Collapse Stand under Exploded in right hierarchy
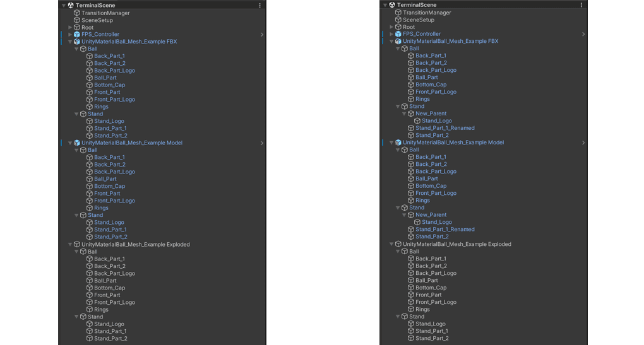Image resolution: width=644 pixels, height=345 pixels. 398,317
